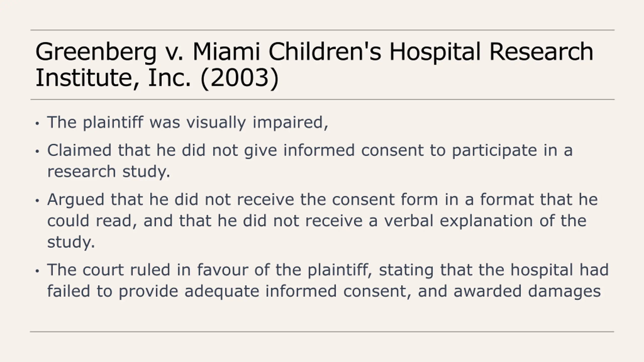Click the lone word 'study.' in third bullet
Screen dimensions: 644x362
tap(71, 242)
